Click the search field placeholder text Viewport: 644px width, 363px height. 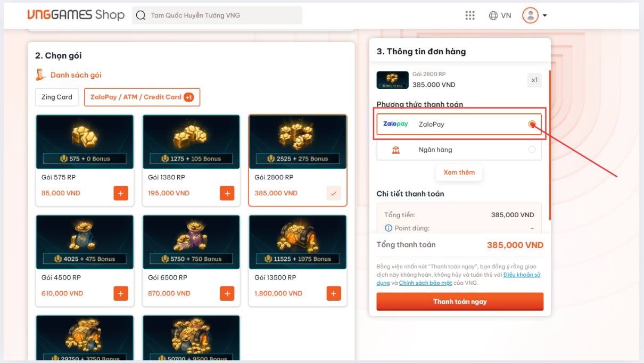click(195, 15)
